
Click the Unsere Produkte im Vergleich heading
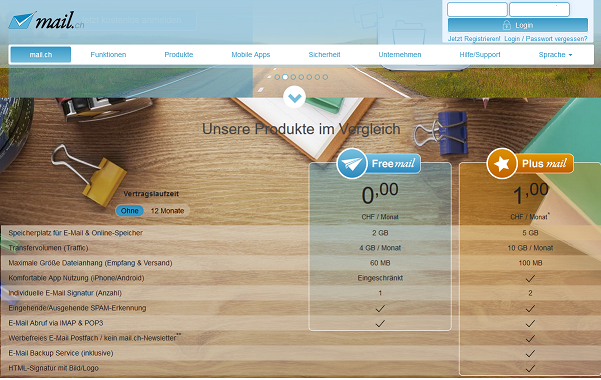click(x=301, y=129)
